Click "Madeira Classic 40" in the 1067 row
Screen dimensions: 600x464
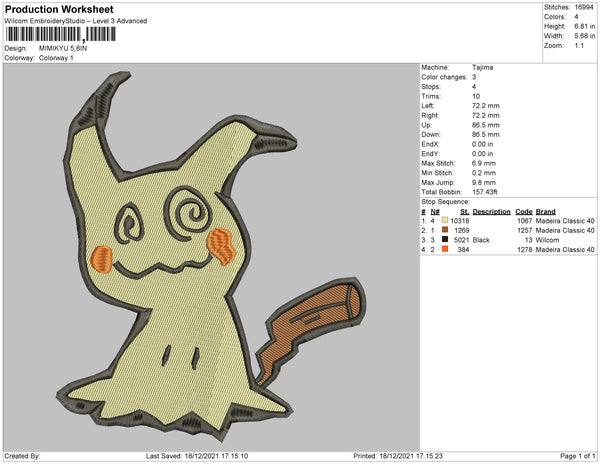[x=565, y=221]
